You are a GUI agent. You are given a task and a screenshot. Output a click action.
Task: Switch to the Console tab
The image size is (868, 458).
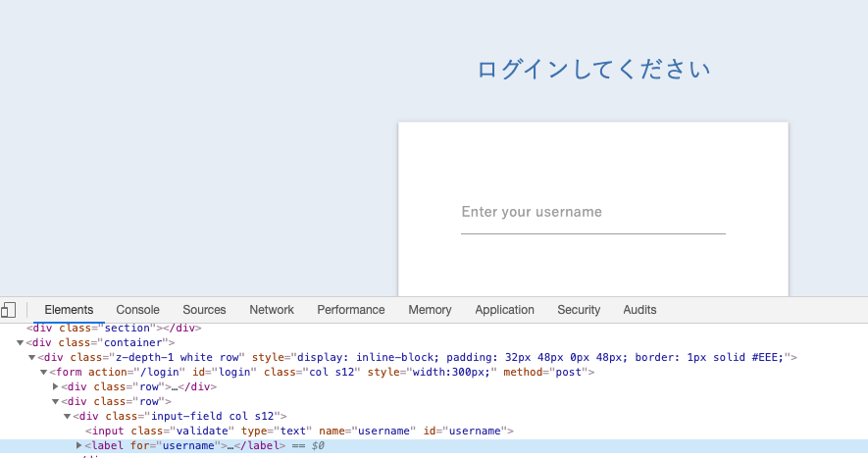click(137, 310)
